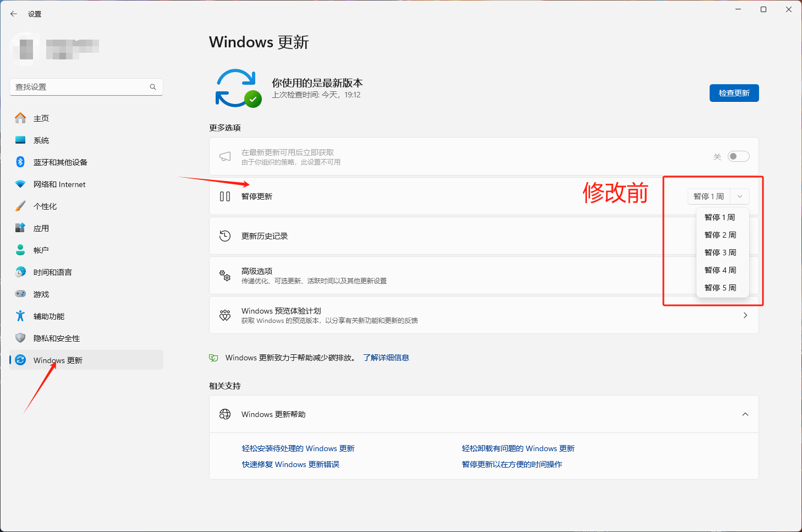Image resolution: width=802 pixels, height=532 pixels.
Task: Click the back arrow in title bar
Action: (x=14, y=14)
